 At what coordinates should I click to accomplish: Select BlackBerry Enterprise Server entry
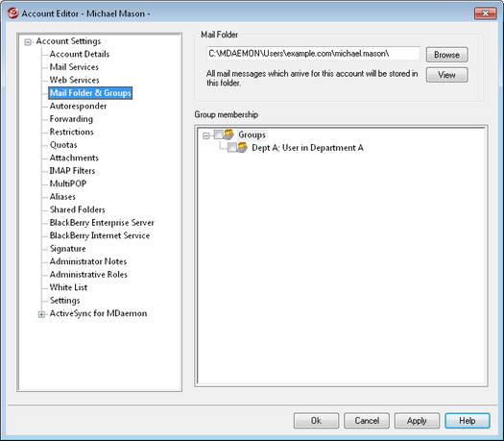(x=102, y=223)
